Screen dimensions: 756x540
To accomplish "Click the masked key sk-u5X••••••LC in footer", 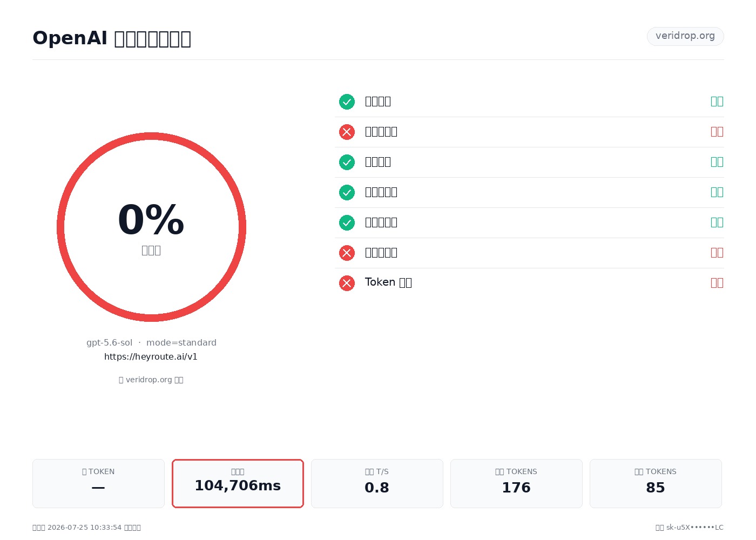I will point(694,528).
